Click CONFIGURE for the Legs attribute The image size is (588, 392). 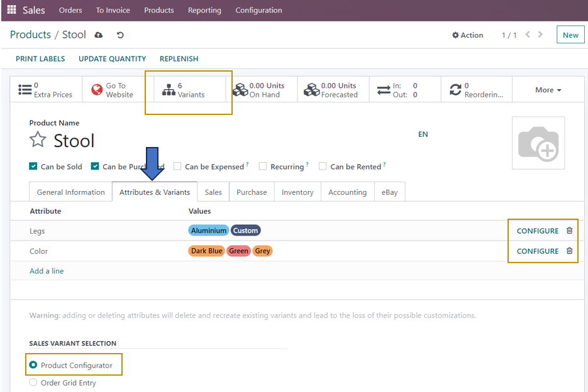[x=537, y=231]
